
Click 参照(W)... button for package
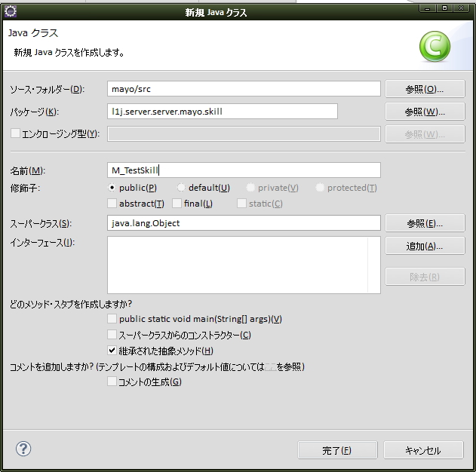[425, 112]
